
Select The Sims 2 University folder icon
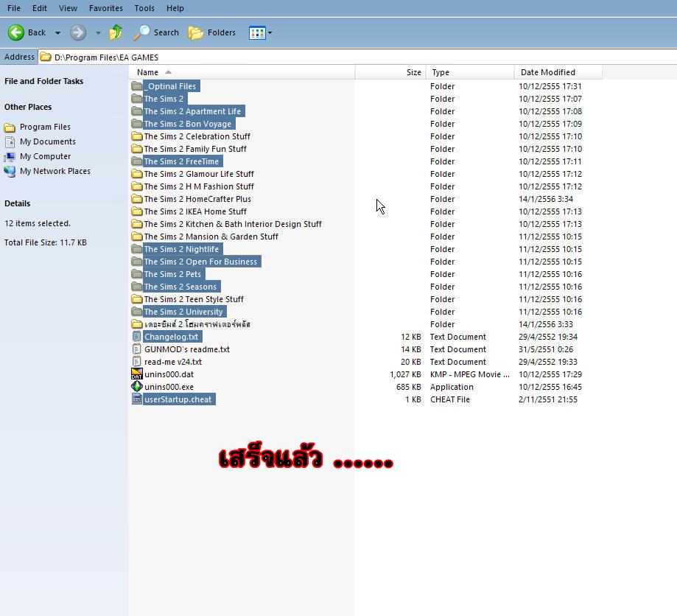[x=137, y=312]
